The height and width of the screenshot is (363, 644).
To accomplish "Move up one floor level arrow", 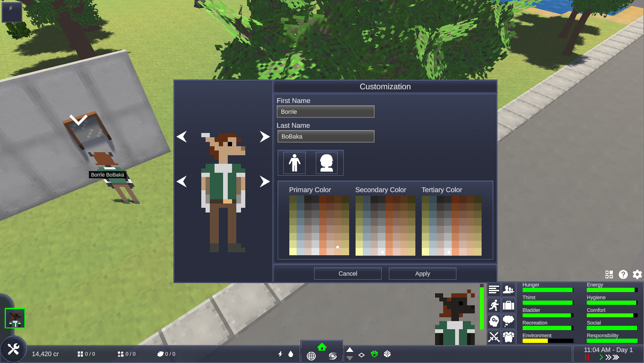I will [350, 350].
